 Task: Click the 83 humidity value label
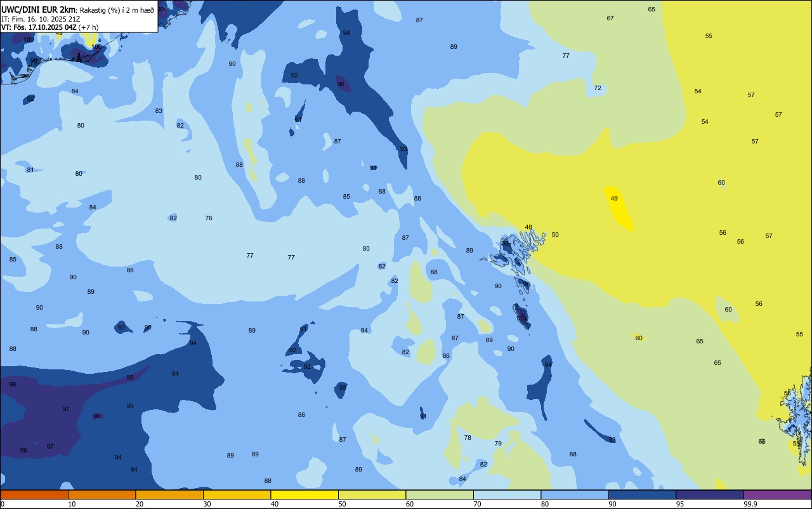pos(159,111)
